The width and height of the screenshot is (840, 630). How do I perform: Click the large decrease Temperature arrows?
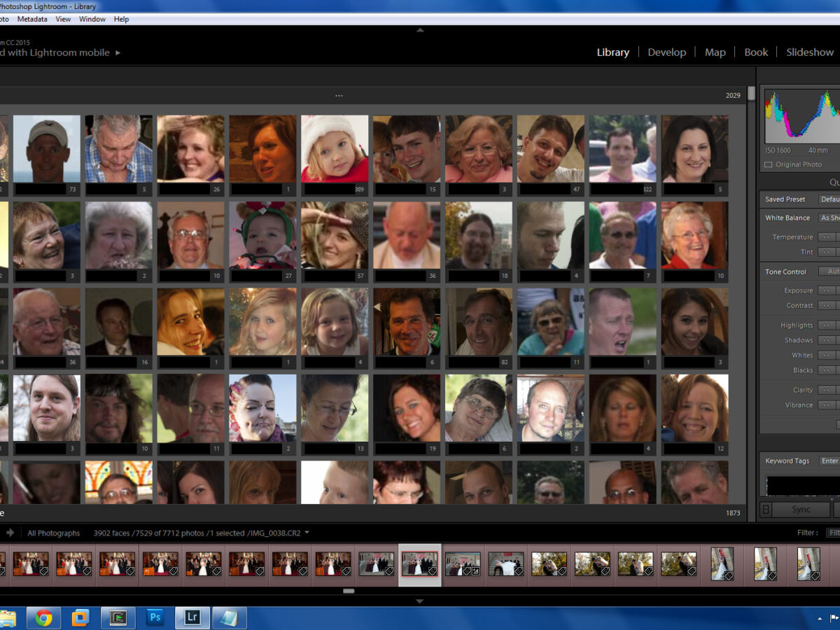tap(827, 237)
